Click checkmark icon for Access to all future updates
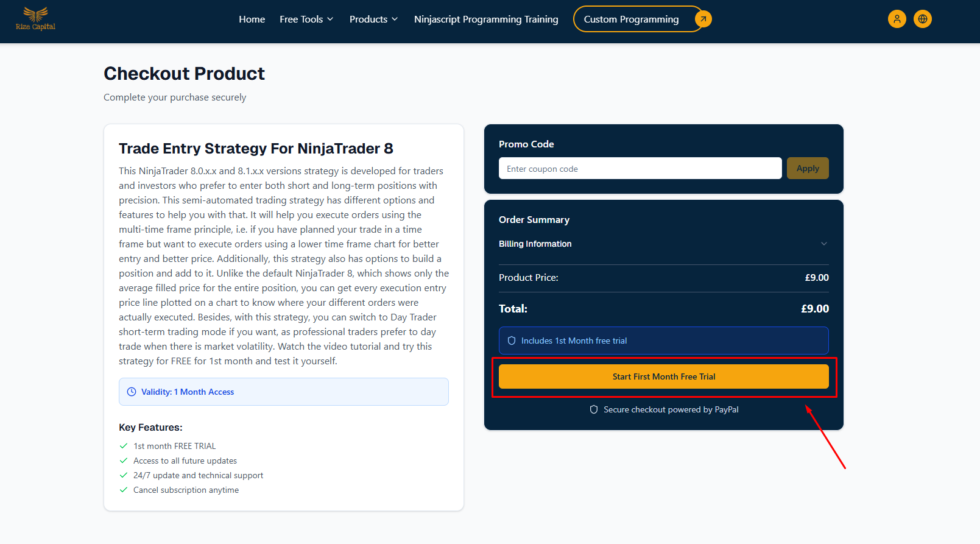The image size is (980, 544). (x=124, y=461)
